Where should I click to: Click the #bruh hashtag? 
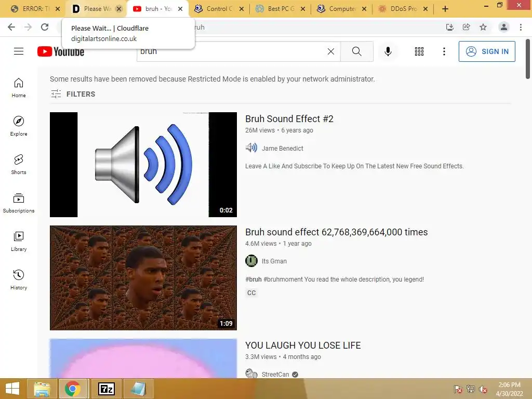coord(254,279)
